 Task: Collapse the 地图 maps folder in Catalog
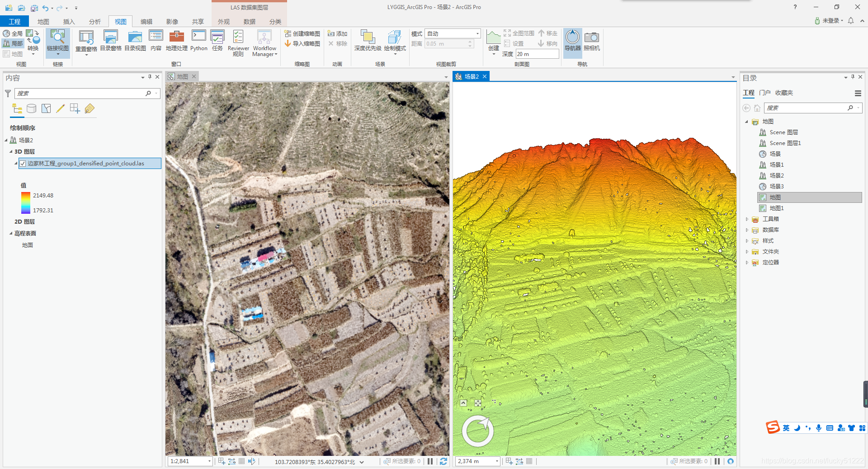[747, 122]
